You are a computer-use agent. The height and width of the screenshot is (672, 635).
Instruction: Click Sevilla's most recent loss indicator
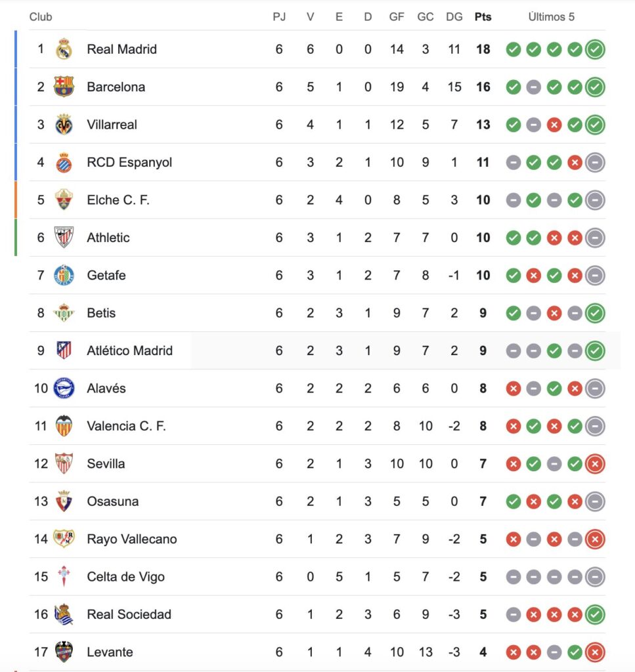coord(595,464)
